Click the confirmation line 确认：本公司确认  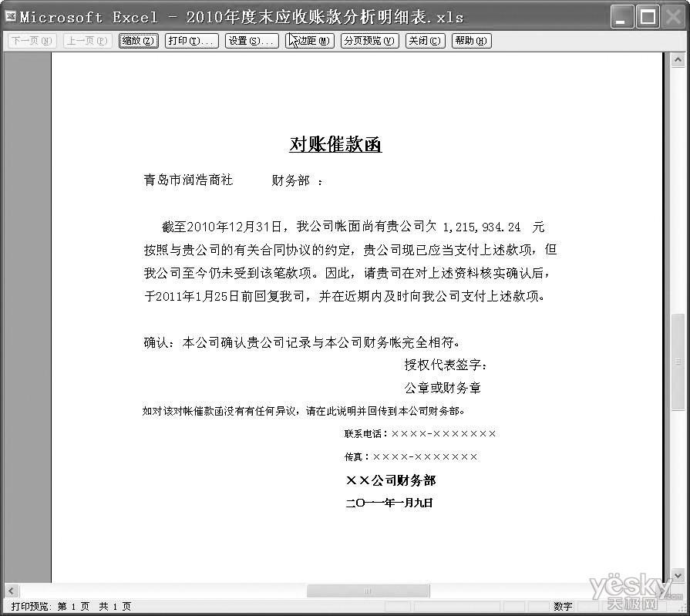[x=302, y=342]
